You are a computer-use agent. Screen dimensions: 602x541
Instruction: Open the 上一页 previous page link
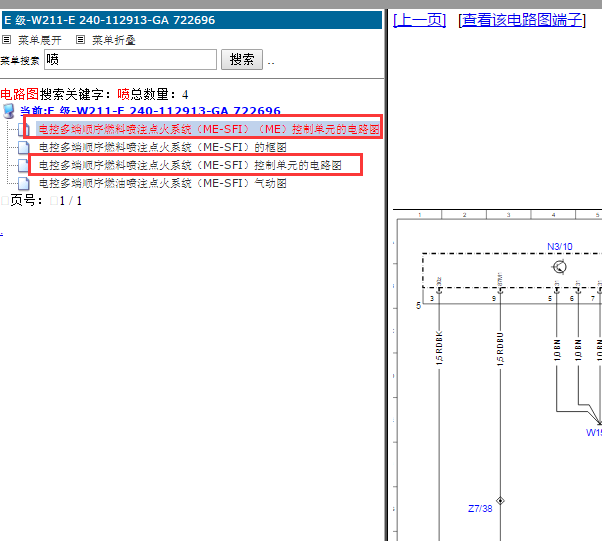420,20
